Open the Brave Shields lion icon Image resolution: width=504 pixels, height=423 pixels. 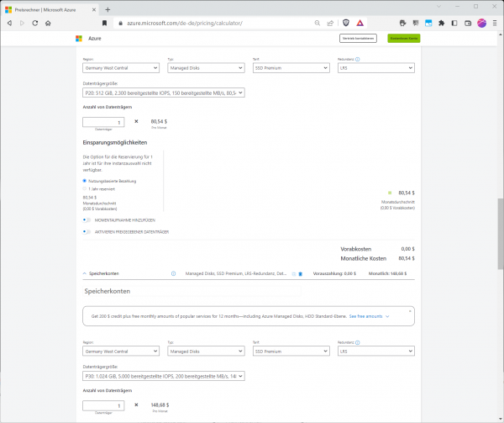(x=346, y=23)
